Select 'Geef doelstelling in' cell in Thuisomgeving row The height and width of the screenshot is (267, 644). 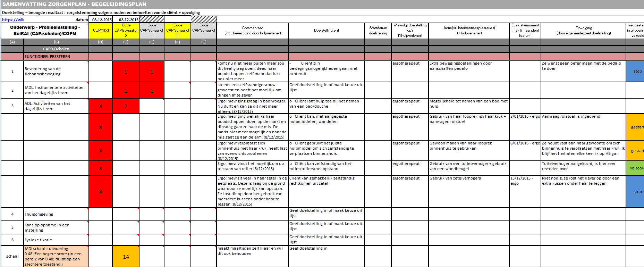[x=326, y=214]
